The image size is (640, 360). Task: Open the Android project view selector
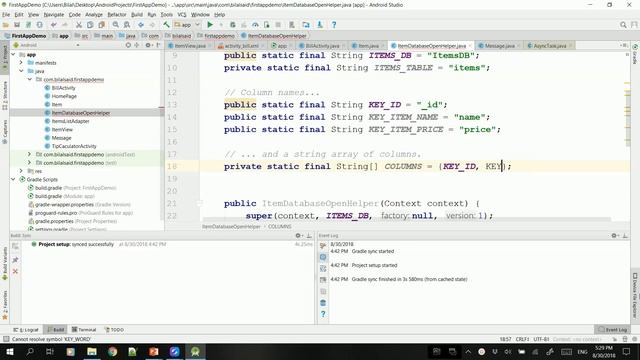pos(46,45)
